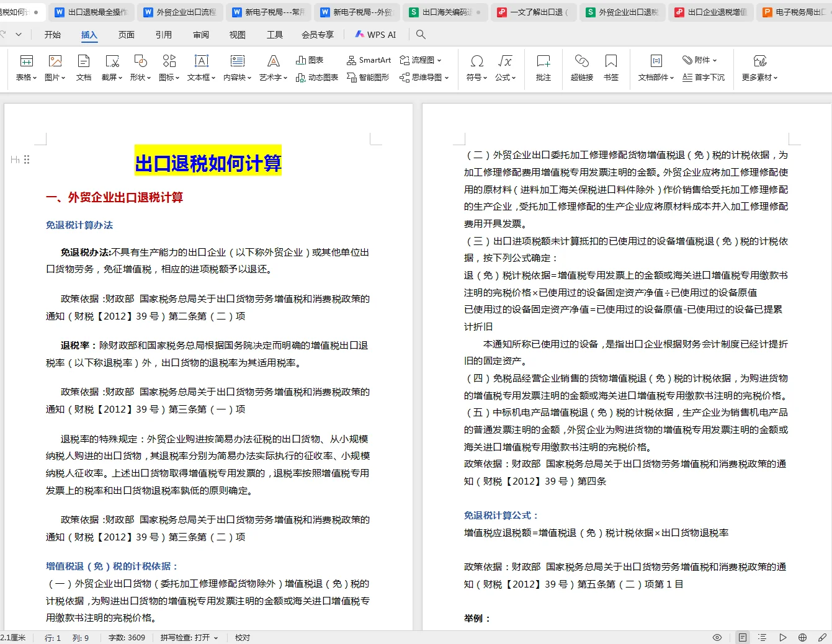Turn on proofreading with 校对
This screenshot has height=644, width=832.
coord(242,637)
